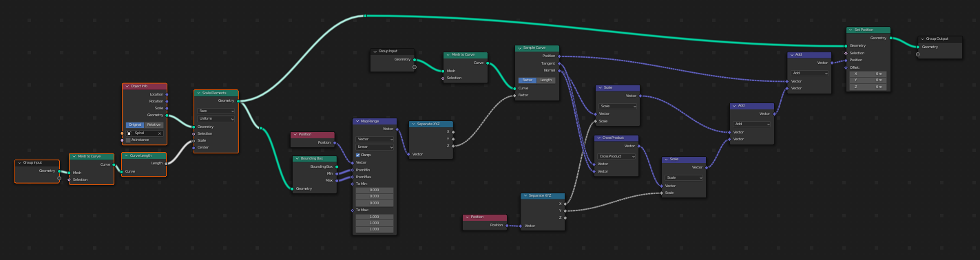Select the Object Info node header
Viewport: 980px width, 260px height.
[145, 86]
